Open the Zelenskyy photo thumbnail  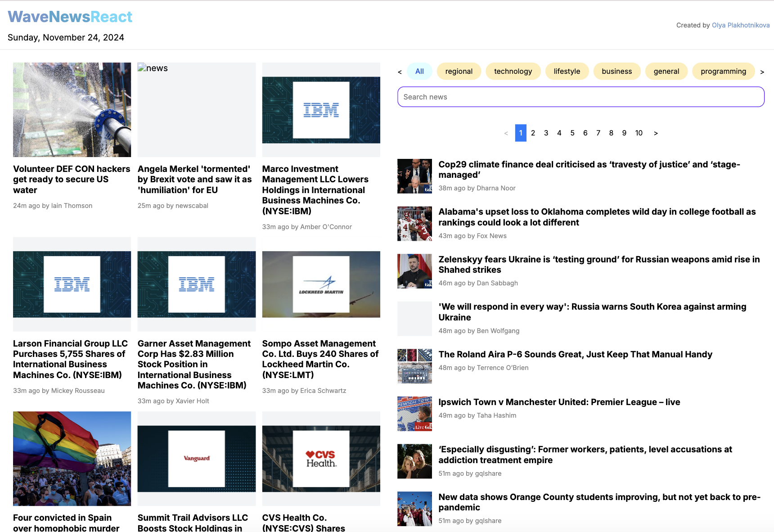[414, 271]
